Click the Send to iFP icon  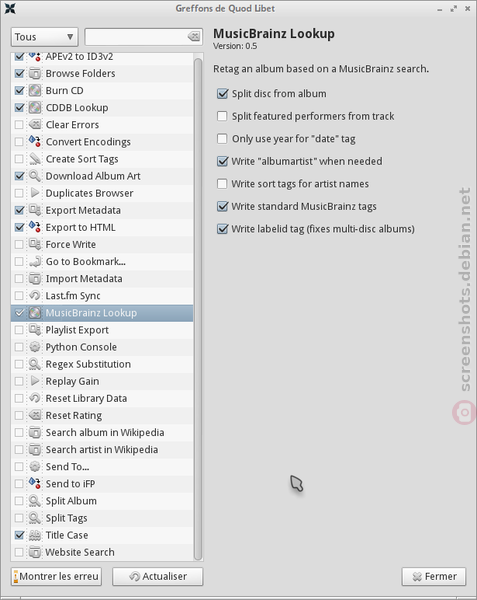(x=35, y=484)
